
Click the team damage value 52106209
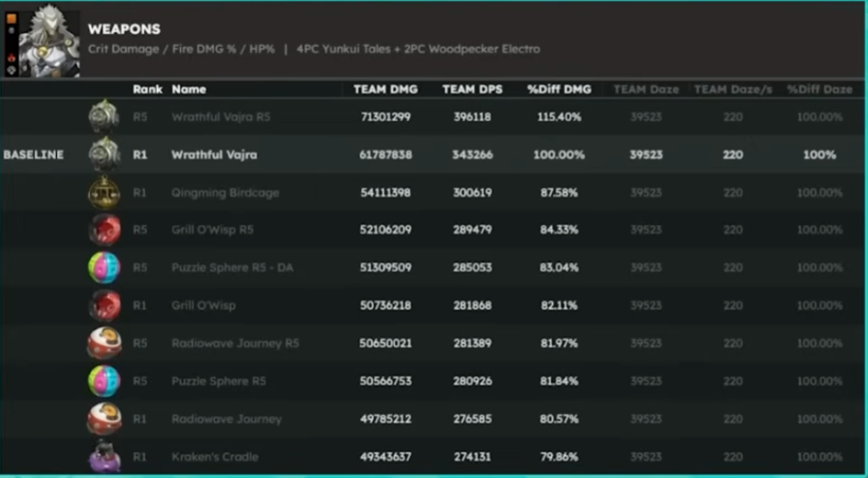[x=385, y=229]
